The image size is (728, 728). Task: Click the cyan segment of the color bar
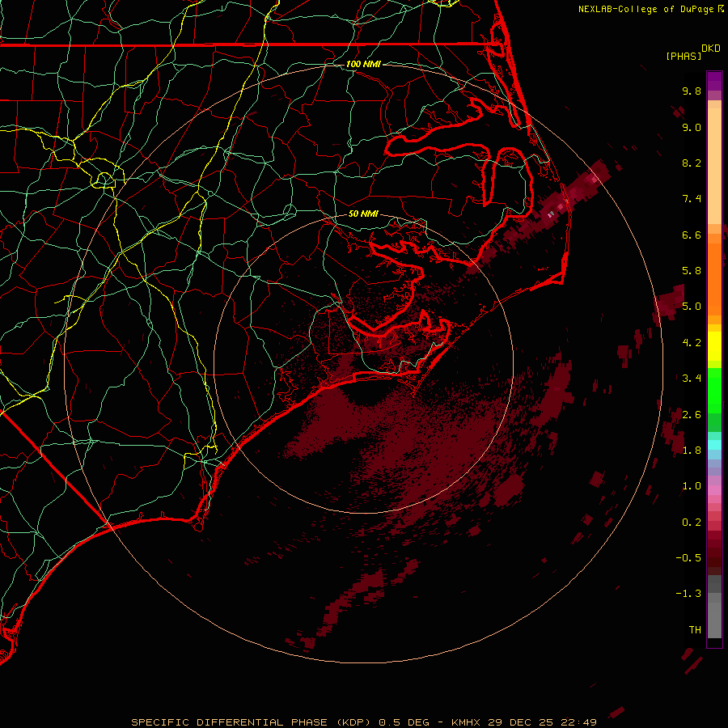click(714, 445)
